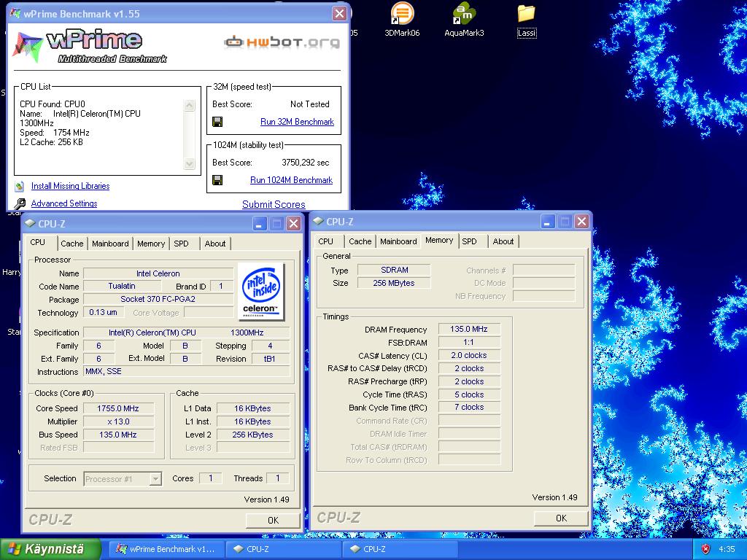Switch to Mainboard tab in right CPU-Z
This screenshot has height=560, width=747.
tap(399, 241)
